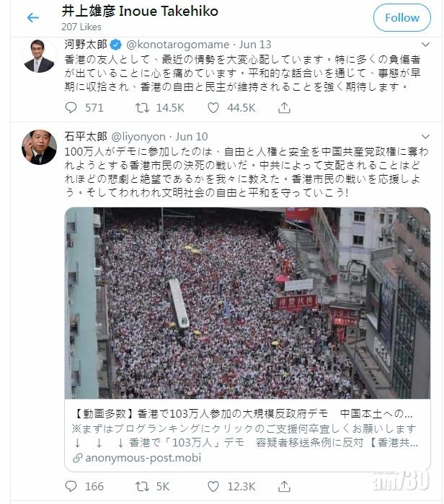Screen dimensions: 444x504
Task: Retweet the tweet with 5K retweets
Action: coord(142,486)
